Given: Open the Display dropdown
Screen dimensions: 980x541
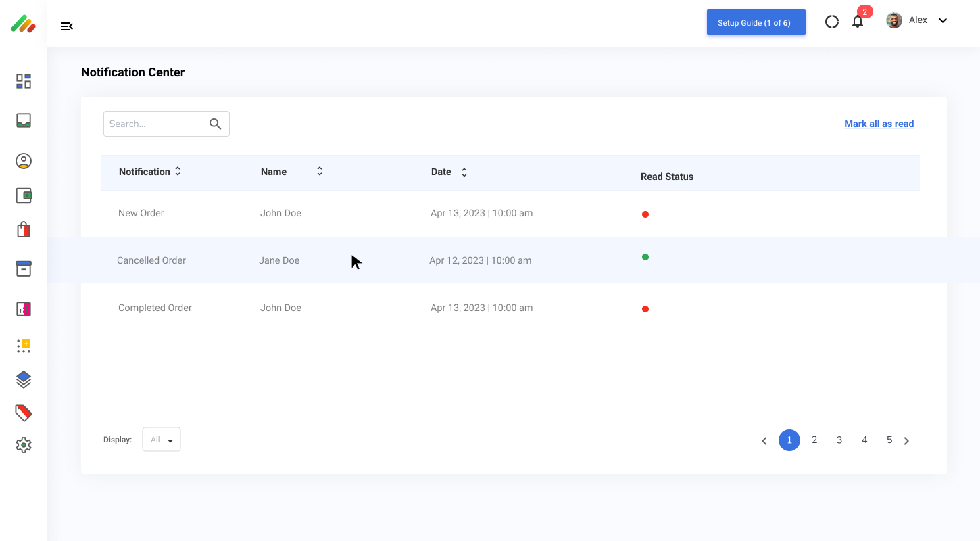Looking at the screenshot, I should (x=162, y=440).
